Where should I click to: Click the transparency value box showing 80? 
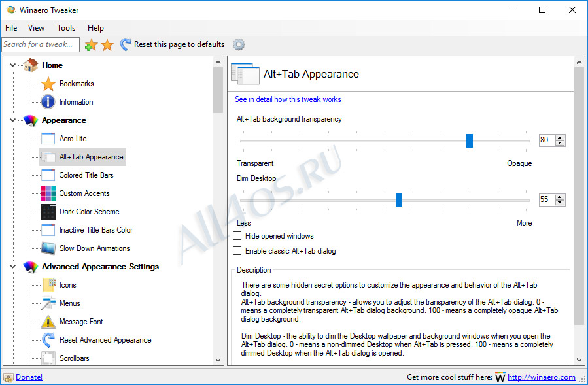547,140
